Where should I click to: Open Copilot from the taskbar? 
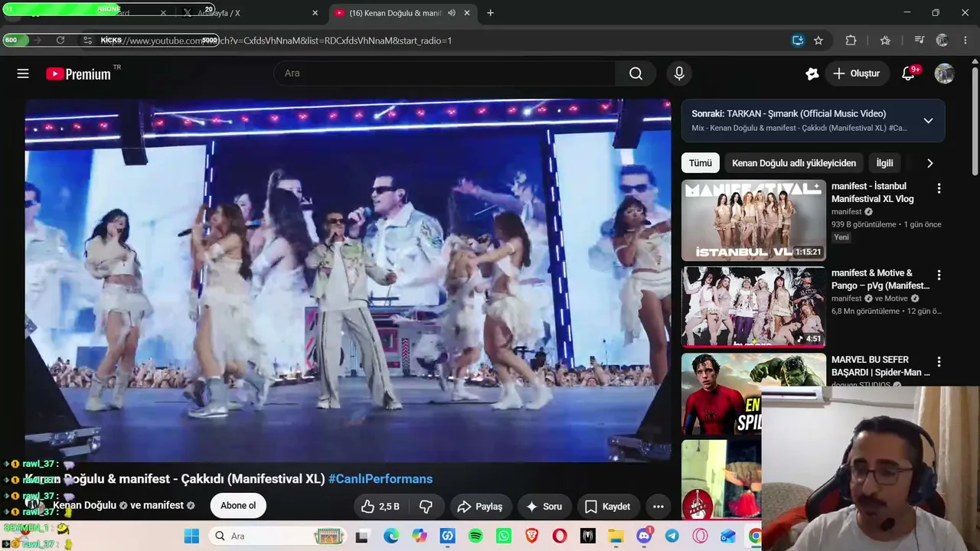pos(420,536)
